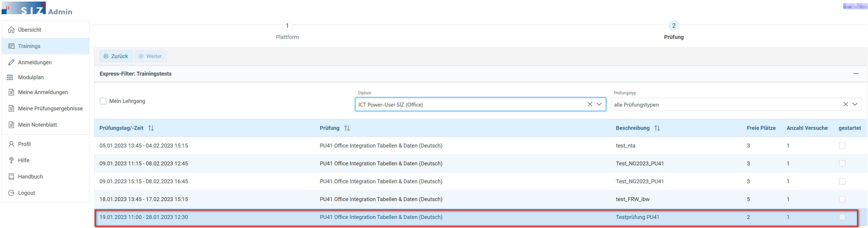Click the Zurück button
This screenshot has width=868, height=228.
116,56
